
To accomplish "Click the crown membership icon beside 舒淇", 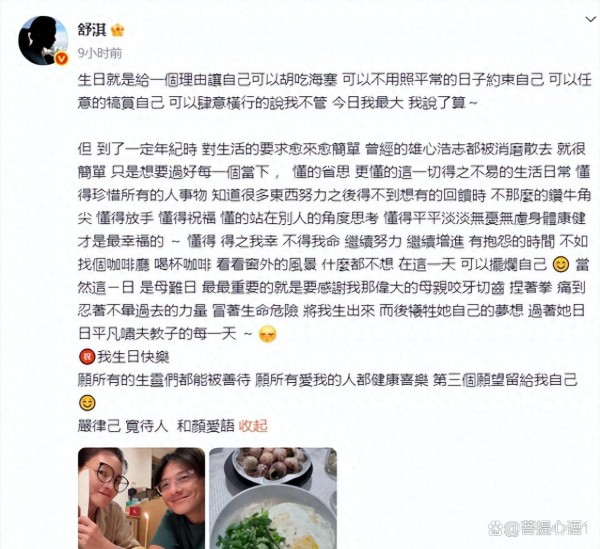I will (117, 30).
